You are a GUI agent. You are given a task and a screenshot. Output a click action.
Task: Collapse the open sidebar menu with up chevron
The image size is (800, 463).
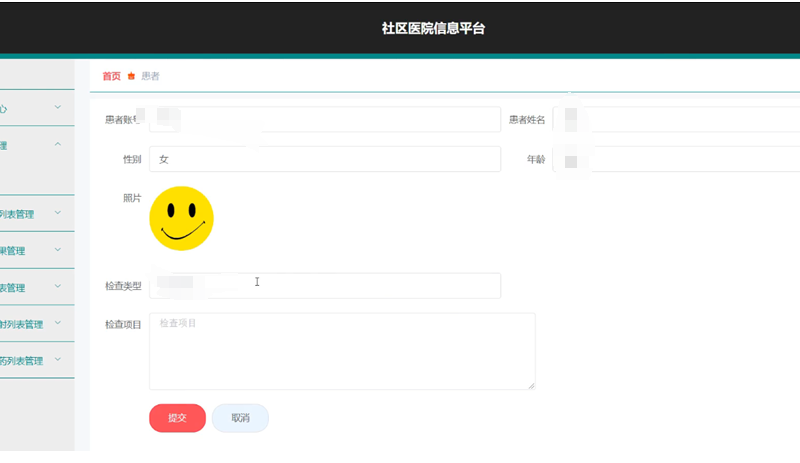[x=57, y=145]
